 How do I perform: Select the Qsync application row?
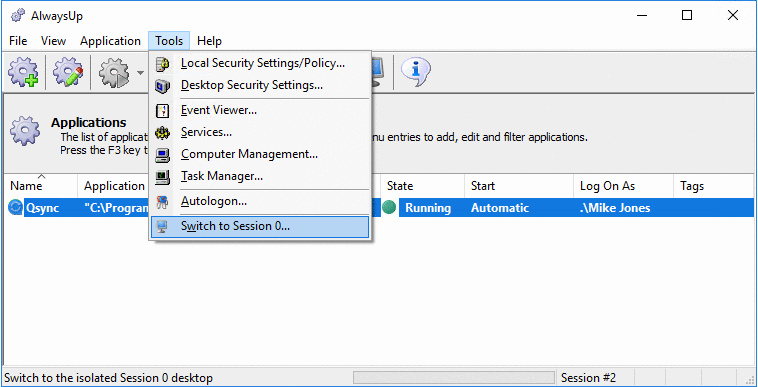pos(379,208)
